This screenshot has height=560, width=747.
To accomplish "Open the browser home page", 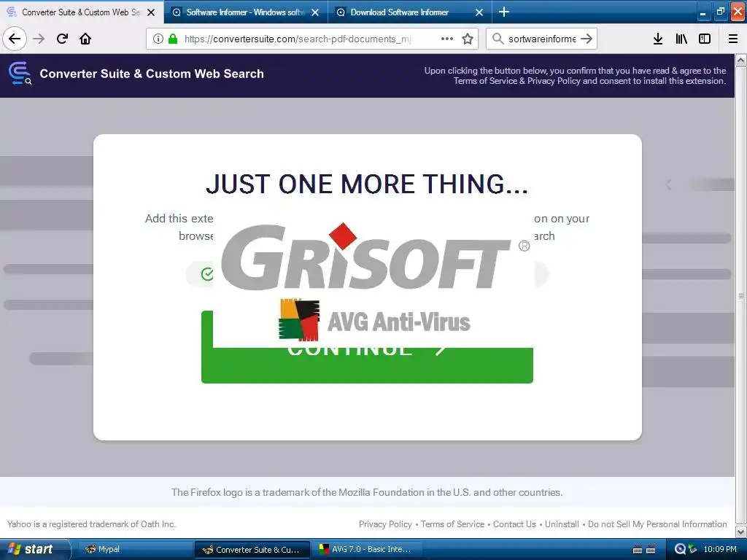I will pyautogui.click(x=85, y=39).
